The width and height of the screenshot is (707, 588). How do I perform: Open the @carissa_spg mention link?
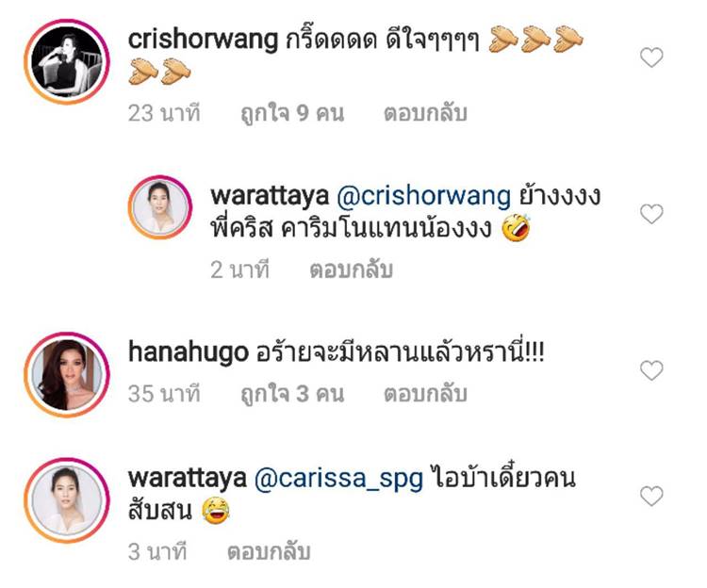click(338, 479)
